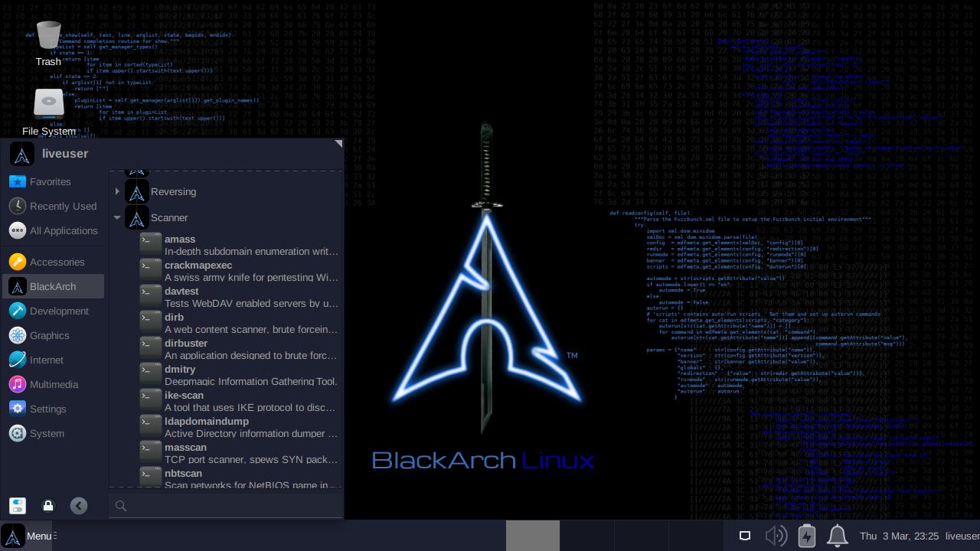Screen dimensions: 980x551
Task: Open the display tray icon
Action: [x=744, y=536]
